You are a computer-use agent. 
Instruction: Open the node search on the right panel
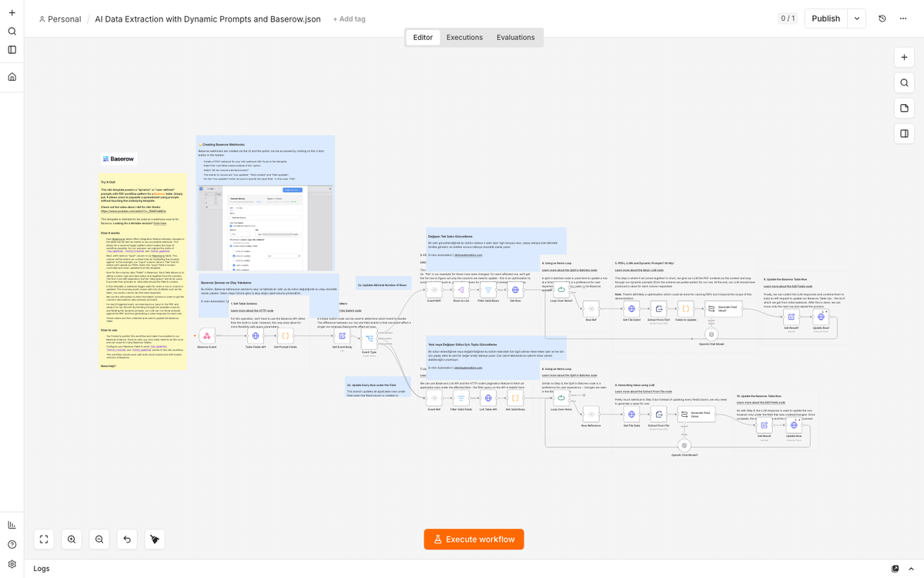pyautogui.click(x=904, y=82)
